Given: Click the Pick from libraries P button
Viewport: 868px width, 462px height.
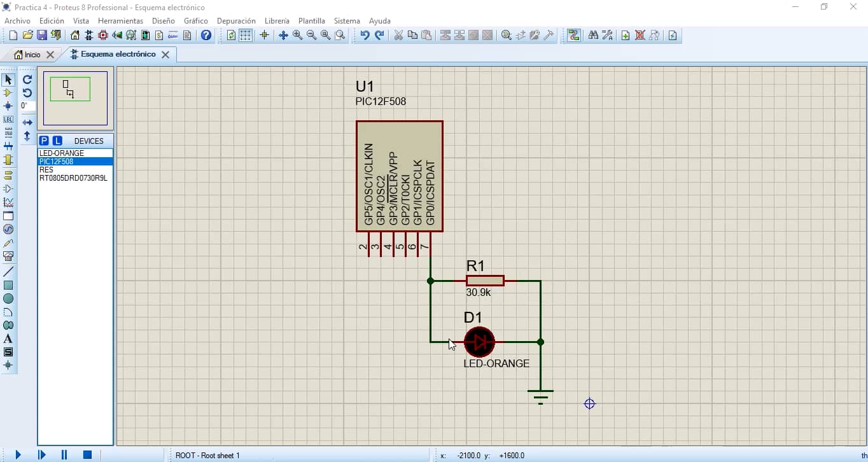Looking at the screenshot, I should [44, 141].
